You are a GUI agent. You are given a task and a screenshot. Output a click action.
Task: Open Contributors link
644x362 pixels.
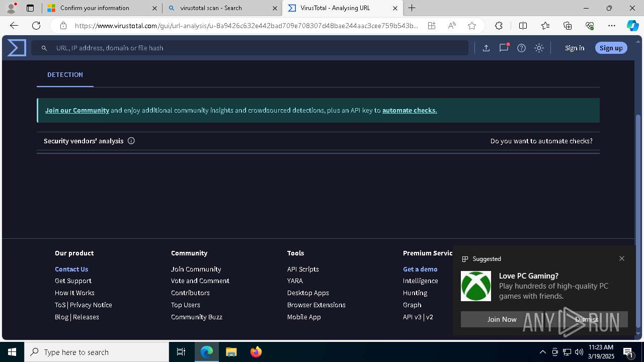click(x=190, y=293)
